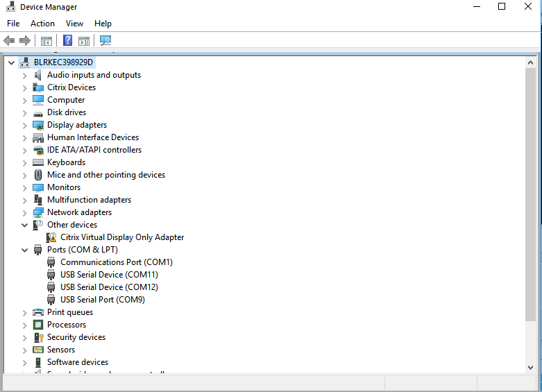Image resolution: width=542 pixels, height=392 pixels.
Task: Click the Display adapters icon
Action: 38,125
